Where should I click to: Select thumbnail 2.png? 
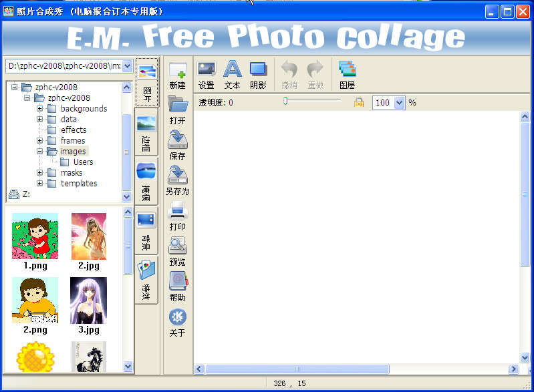(35, 300)
